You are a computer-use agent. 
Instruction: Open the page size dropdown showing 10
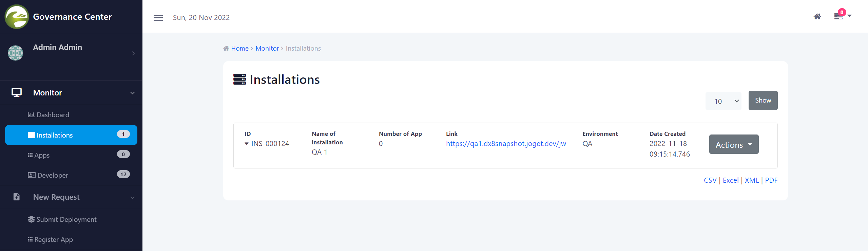[x=723, y=101]
